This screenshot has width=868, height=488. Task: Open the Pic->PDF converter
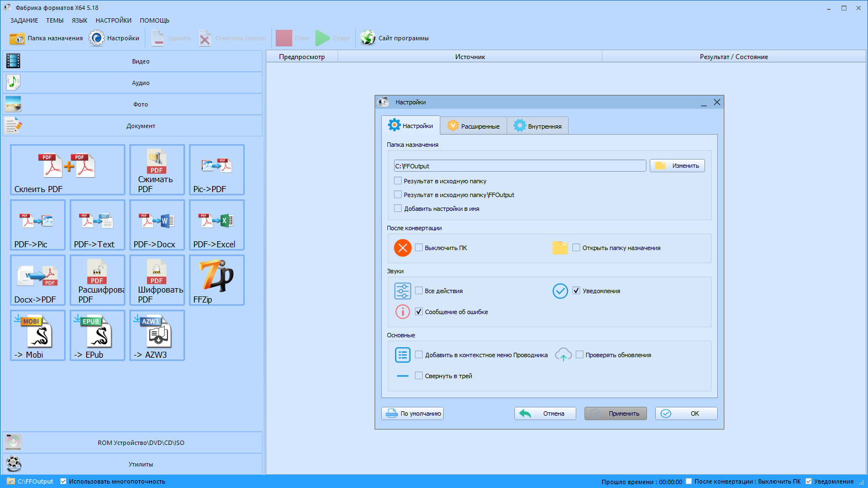coord(217,169)
